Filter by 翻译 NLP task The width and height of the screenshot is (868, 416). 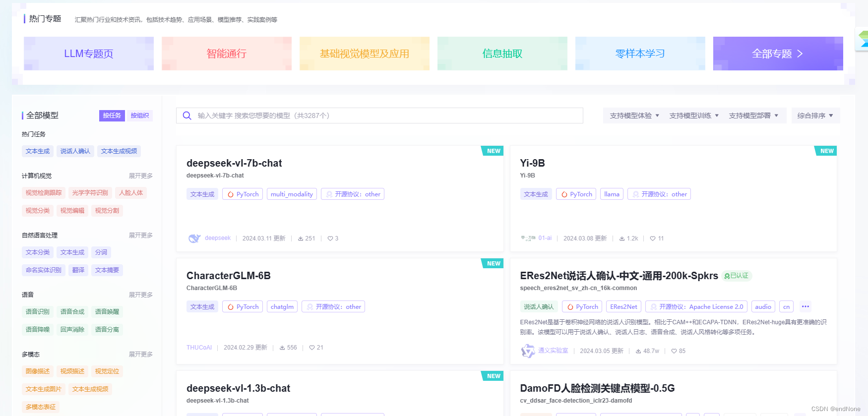78,270
